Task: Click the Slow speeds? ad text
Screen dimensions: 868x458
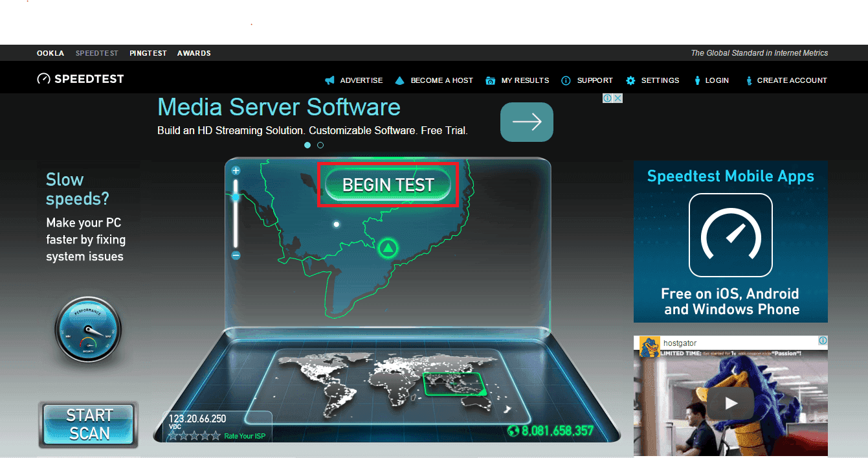Action: [x=78, y=189]
